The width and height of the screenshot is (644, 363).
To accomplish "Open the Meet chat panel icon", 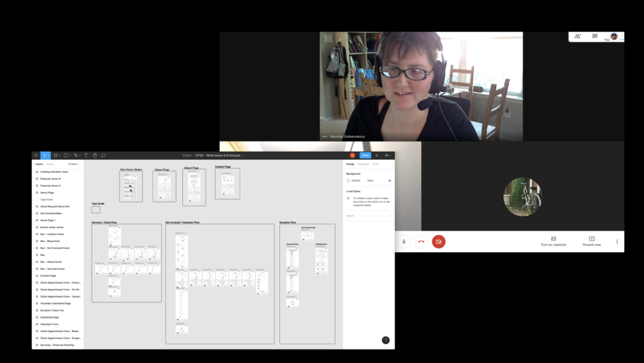I will coord(594,36).
